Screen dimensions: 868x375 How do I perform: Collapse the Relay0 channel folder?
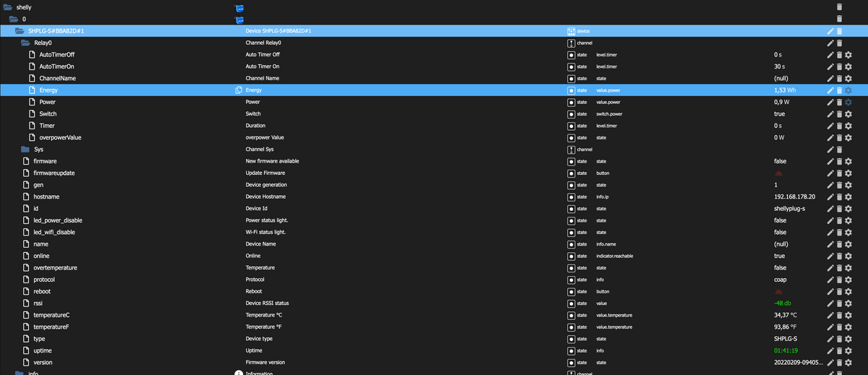(25, 43)
